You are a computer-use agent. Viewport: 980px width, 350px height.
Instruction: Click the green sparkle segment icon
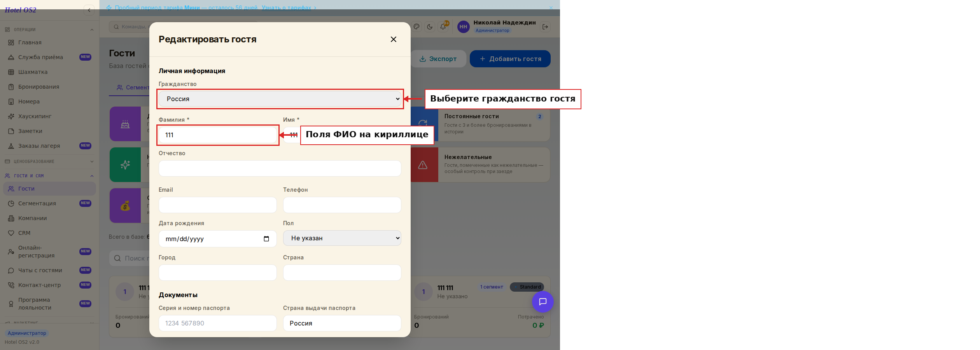point(125,164)
